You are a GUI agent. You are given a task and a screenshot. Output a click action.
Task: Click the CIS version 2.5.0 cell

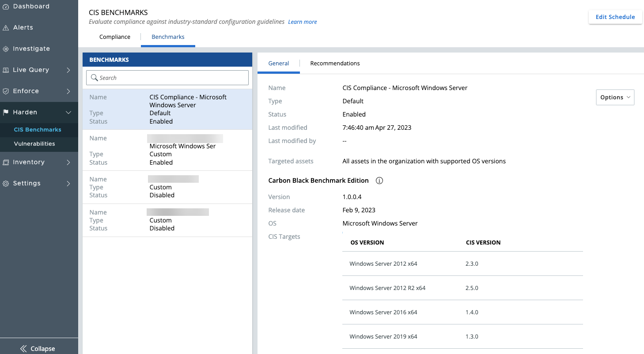[x=472, y=288]
